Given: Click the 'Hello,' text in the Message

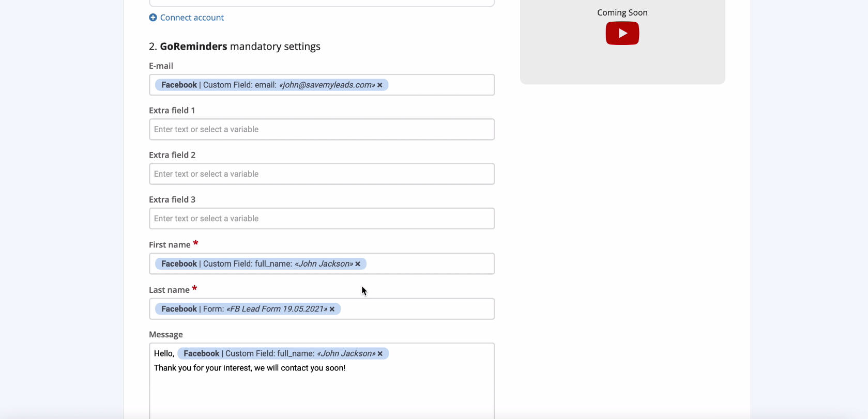Looking at the screenshot, I should tap(164, 354).
